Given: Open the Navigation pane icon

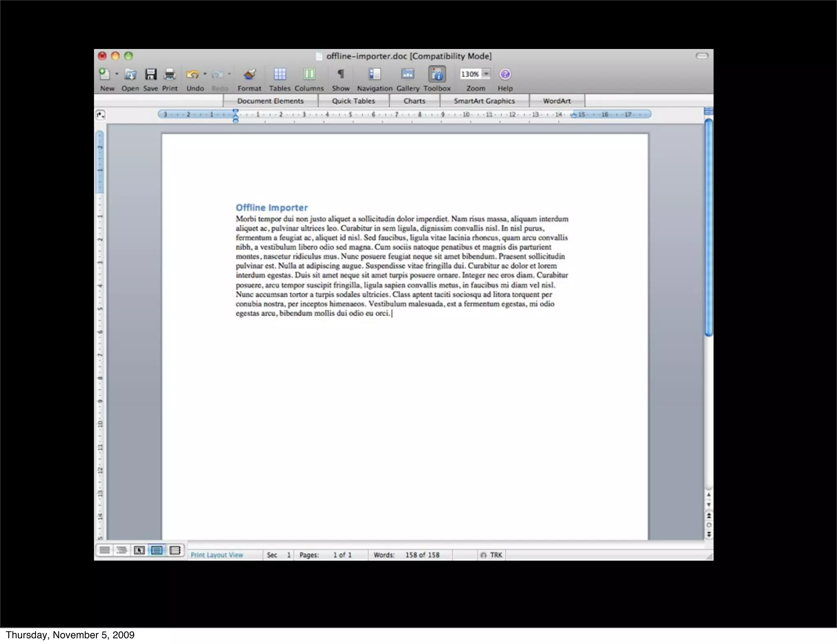Looking at the screenshot, I should 374,74.
